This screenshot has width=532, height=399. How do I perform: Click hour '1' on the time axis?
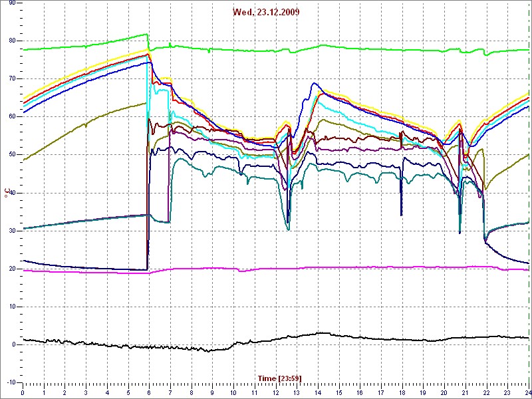[44, 392]
